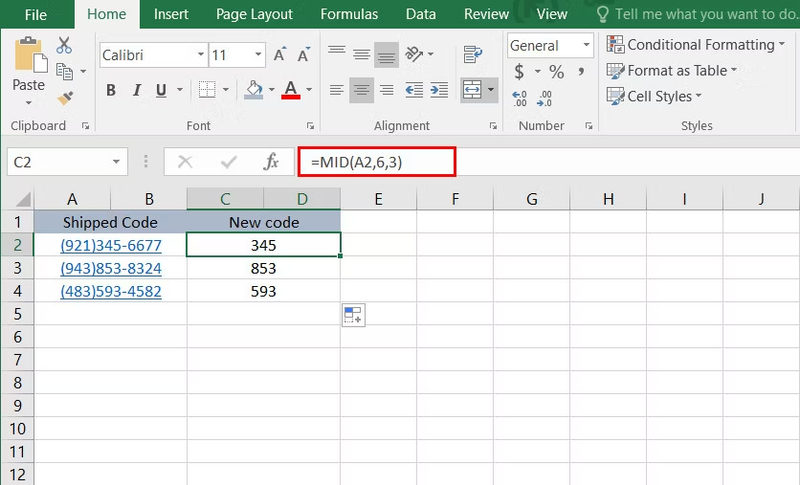The image size is (800, 485).
Task: Decrease font size with smaller A
Action: click(x=304, y=54)
